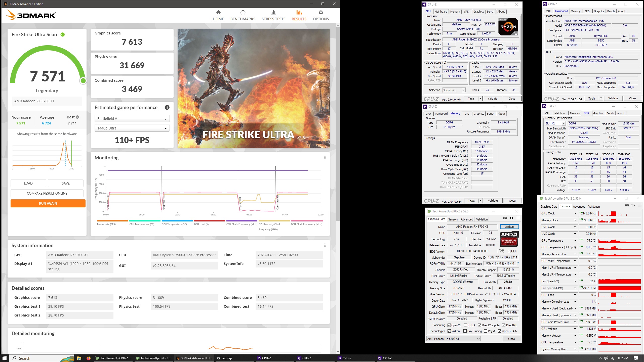This screenshot has height=362, width=644.
Task: Click the red GPU Load (%) legend swatch
Action: point(209,221)
